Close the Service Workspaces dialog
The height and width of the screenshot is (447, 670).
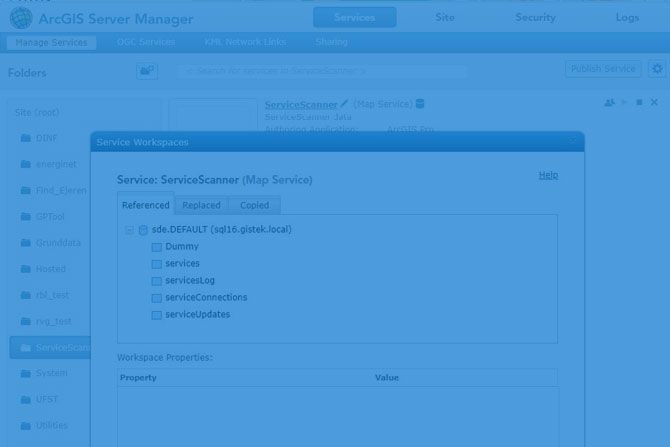573,140
